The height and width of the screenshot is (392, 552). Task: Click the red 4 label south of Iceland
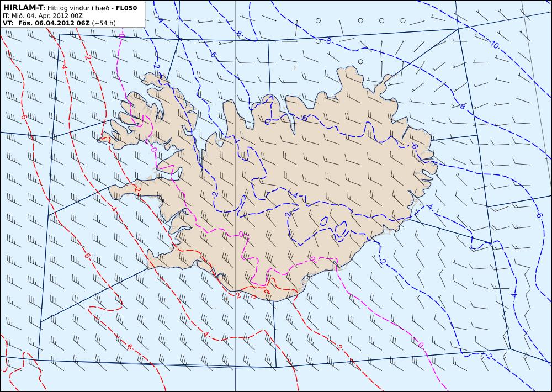click(206, 334)
